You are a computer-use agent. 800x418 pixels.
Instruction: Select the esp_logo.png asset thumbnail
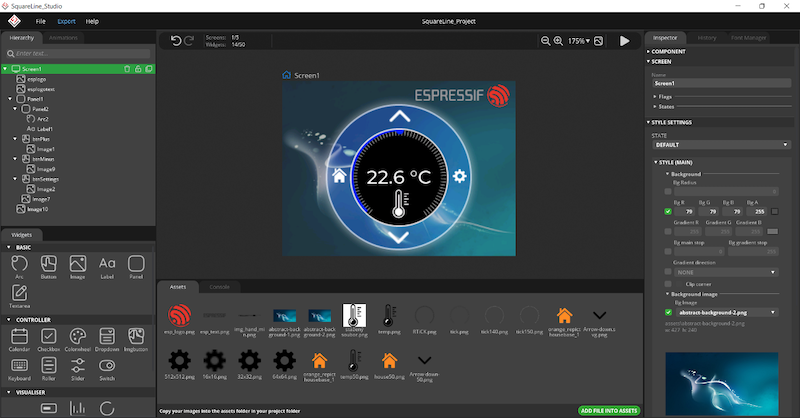tap(179, 317)
